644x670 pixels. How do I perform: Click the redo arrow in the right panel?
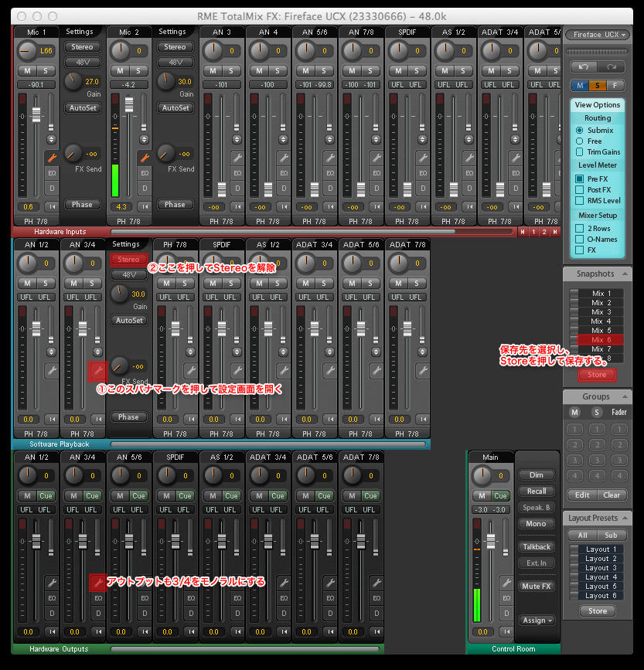point(612,67)
